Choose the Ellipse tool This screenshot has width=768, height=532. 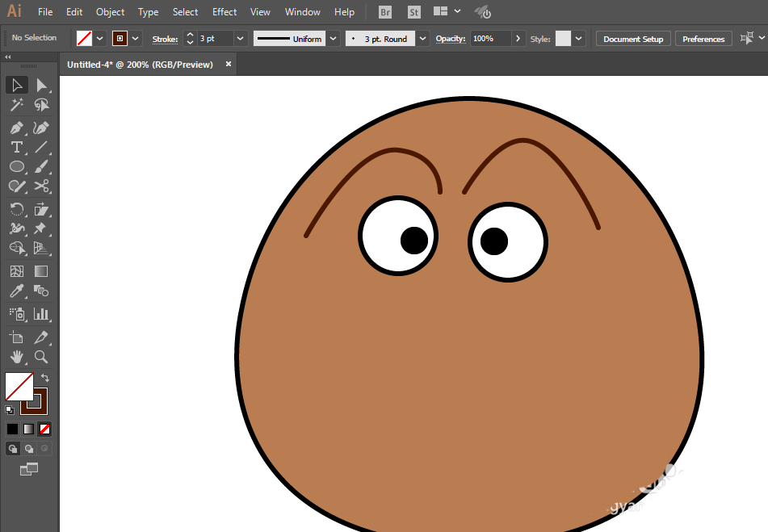(16, 166)
